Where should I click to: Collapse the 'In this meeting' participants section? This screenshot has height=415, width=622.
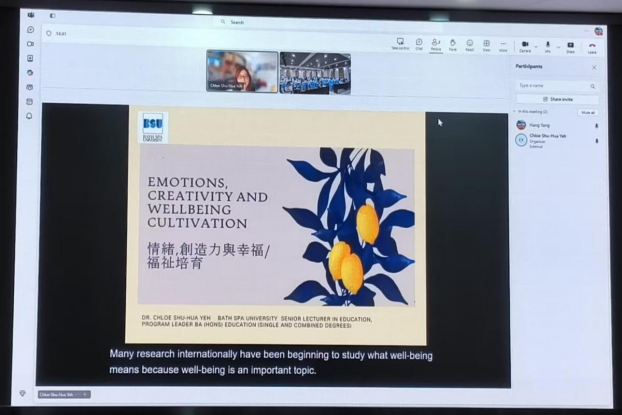(x=514, y=111)
